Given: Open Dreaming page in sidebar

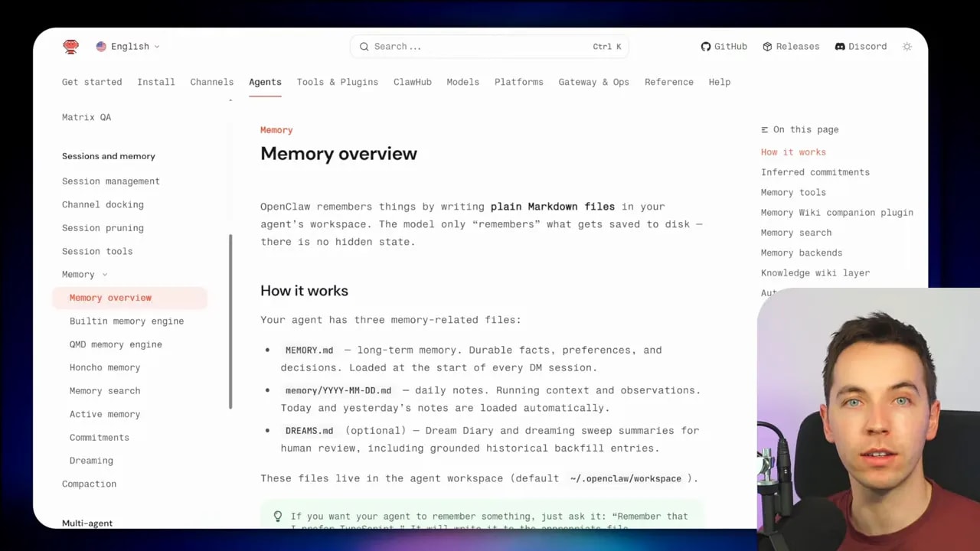Looking at the screenshot, I should pyautogui.click(x=91, y=461).
